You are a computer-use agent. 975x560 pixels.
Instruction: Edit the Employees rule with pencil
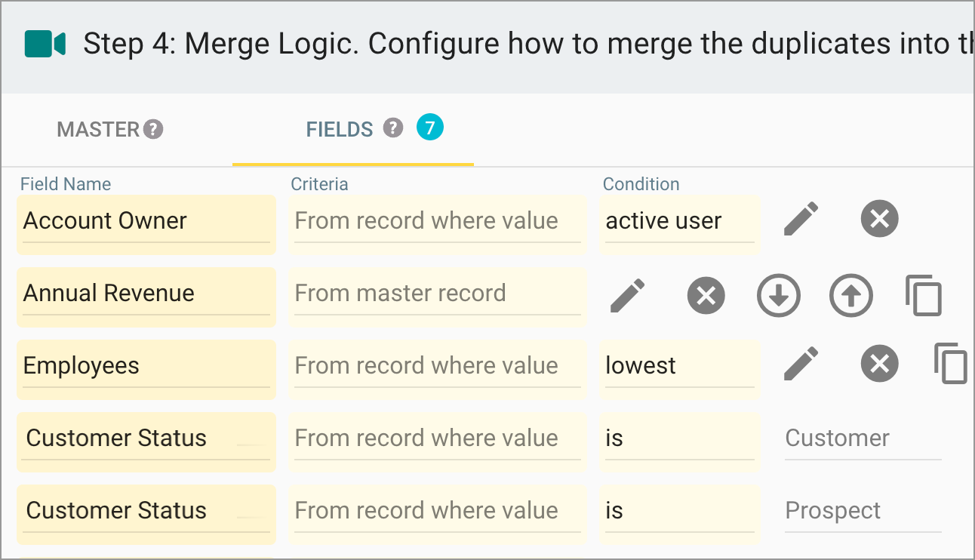click(x=801, y=365)
